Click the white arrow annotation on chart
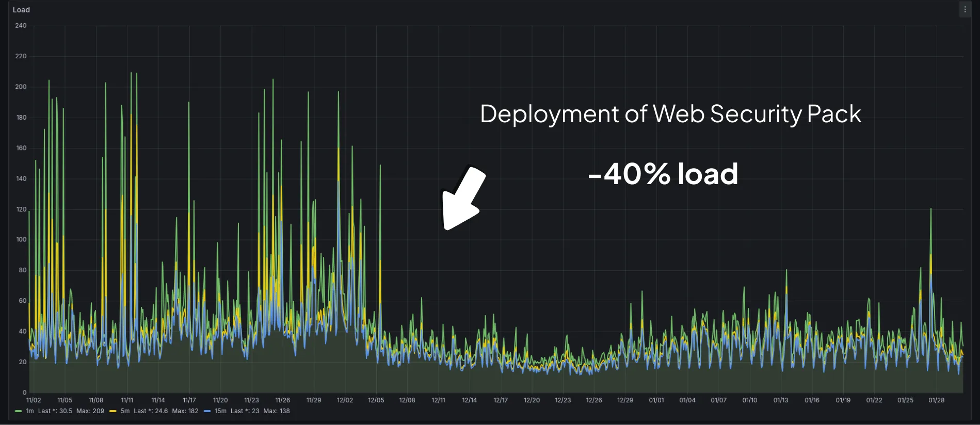The width and height of the screenshot is (980, 425). pos(463,198)
